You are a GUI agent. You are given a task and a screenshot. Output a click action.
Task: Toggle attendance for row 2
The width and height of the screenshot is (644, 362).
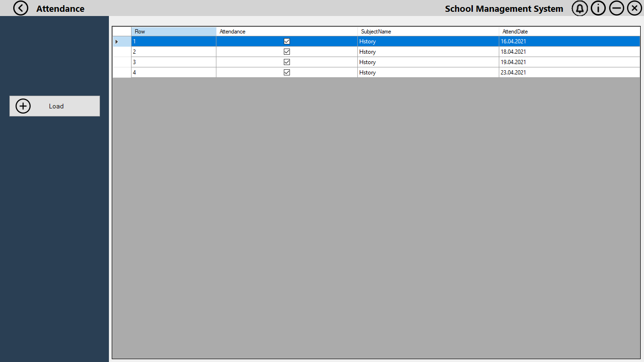pyautogui.click(x=287, y=52)
